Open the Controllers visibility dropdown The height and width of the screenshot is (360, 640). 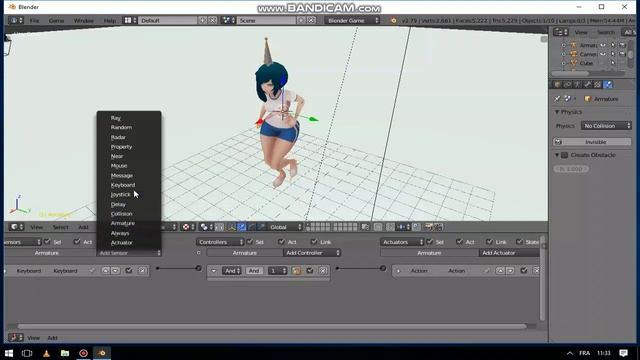click(220, 242)
